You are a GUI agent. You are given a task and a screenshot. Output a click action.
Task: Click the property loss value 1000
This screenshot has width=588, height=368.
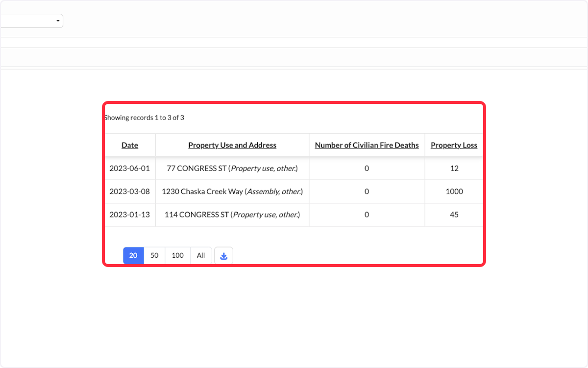point(454,192)
